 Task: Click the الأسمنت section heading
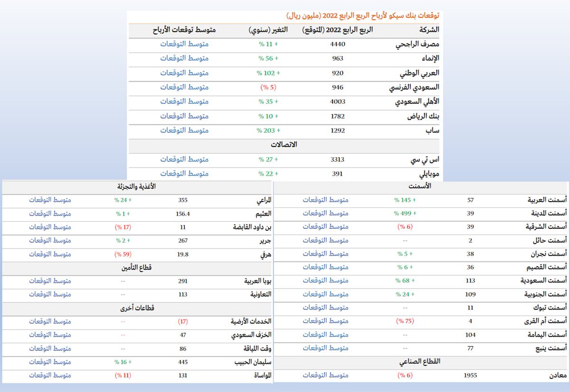[421, 187]
